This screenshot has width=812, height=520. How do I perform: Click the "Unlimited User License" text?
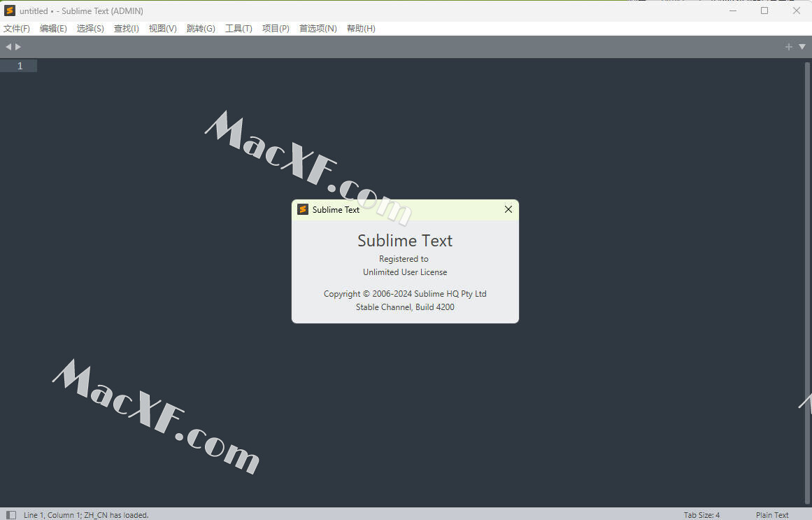pos(405,272)
